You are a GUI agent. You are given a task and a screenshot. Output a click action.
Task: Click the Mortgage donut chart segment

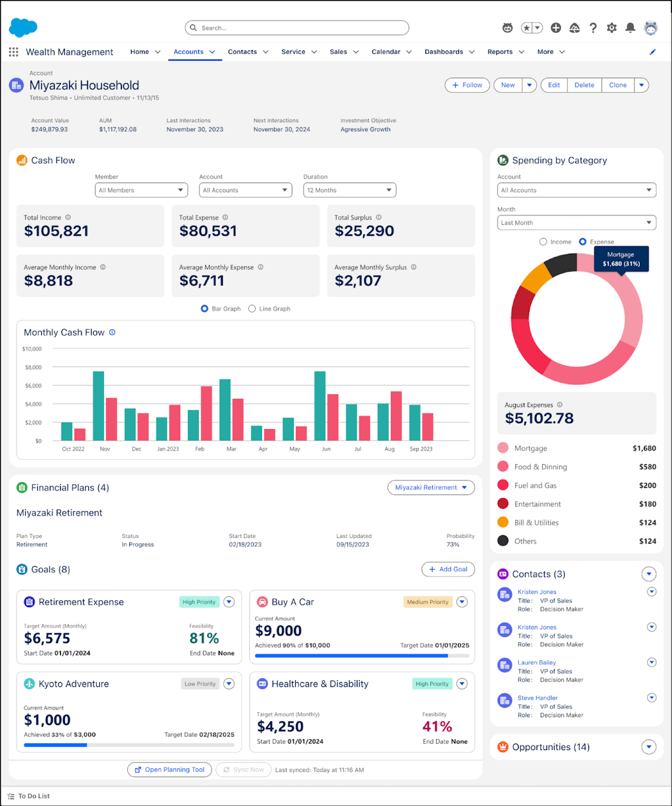pos(633,308)
